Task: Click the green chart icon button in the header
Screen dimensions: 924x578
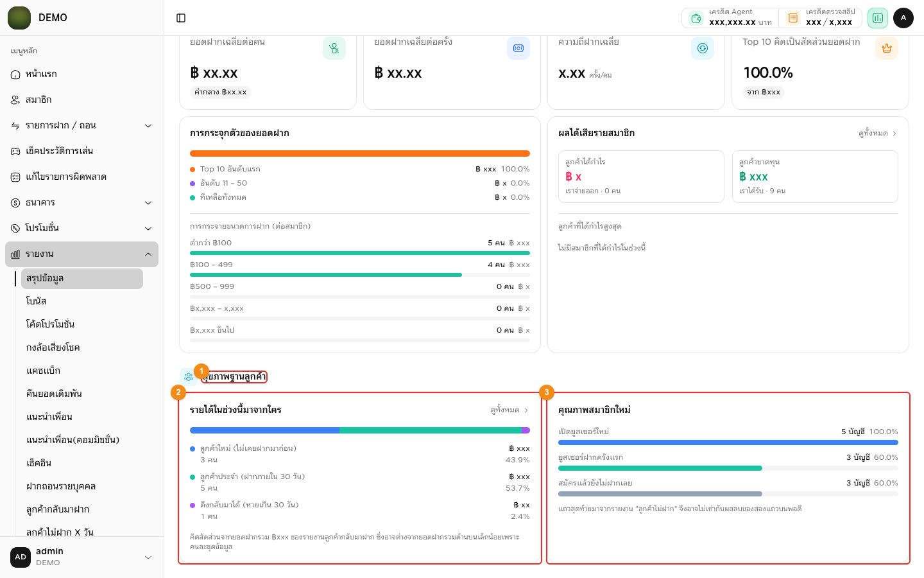Action: click(x=878, y=18)
